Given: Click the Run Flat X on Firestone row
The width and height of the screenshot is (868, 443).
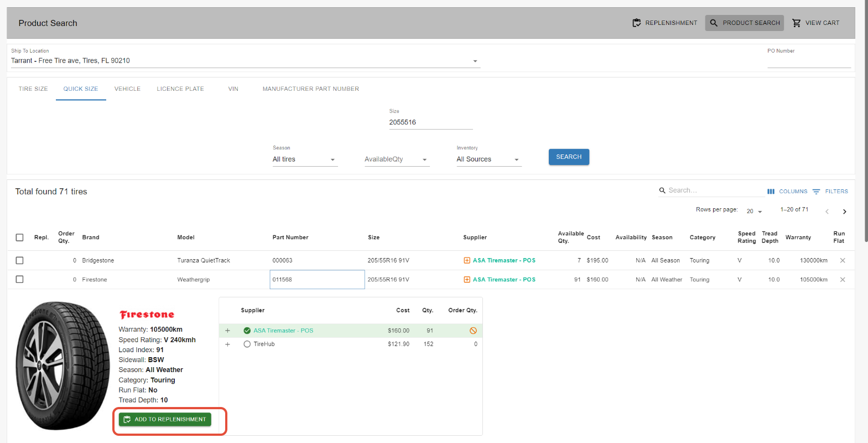Looking at the screenshot, I should [x=843, y=280].
